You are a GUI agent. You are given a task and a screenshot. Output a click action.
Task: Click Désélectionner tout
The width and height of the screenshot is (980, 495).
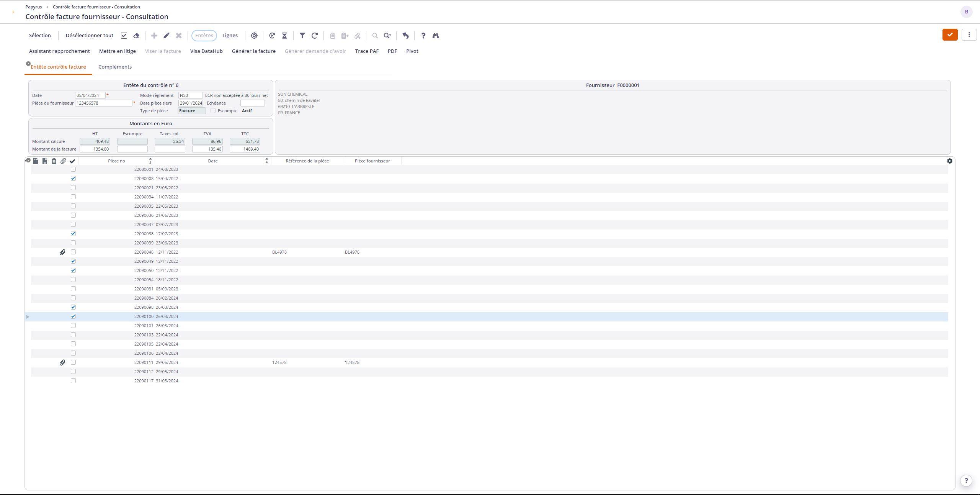(90, 36)
